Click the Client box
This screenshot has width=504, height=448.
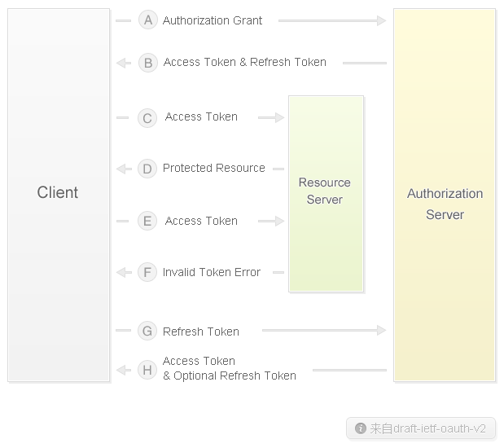tap(59, 195)
